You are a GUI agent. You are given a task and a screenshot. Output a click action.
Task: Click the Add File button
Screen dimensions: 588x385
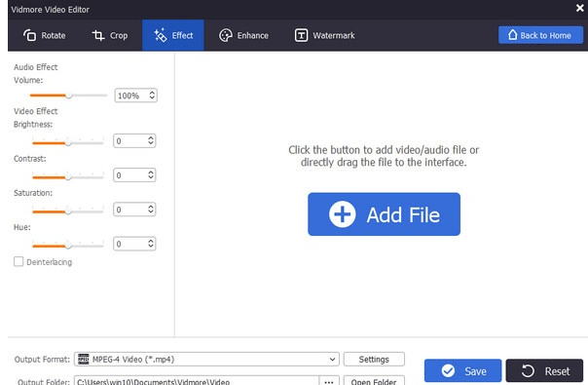tap(384, 214)
